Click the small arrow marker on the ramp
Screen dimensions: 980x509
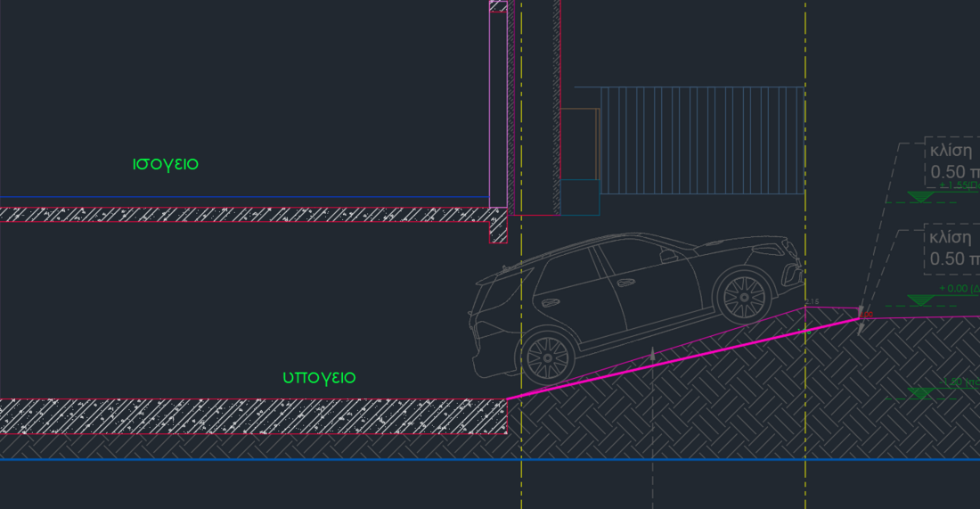tap(653, 354)
